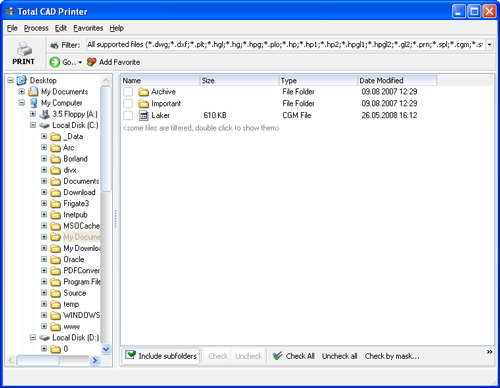Click the My Computer icon in the tree
This screenshot has width=500, height=388.
33,103
